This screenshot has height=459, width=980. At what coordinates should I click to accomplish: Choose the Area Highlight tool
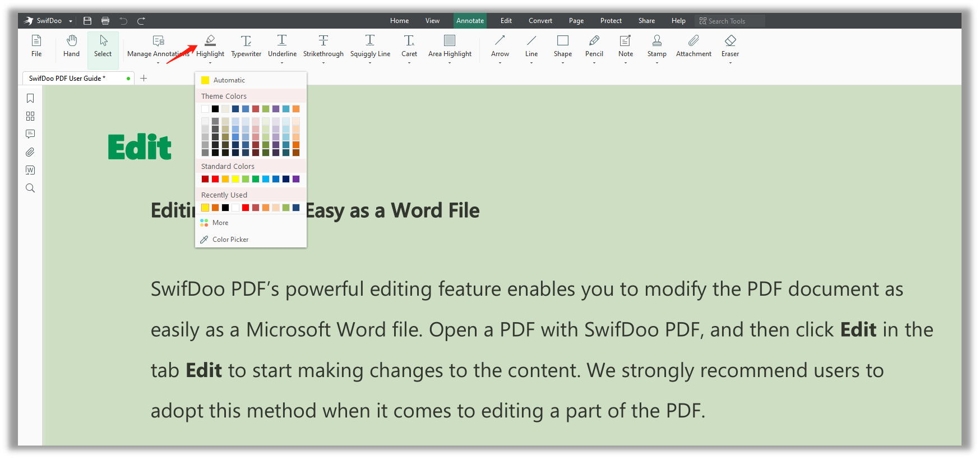click(x=450, y=46)
